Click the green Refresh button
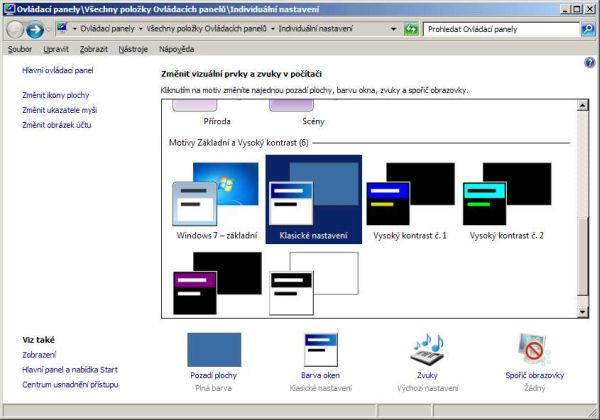 (411, 29)
